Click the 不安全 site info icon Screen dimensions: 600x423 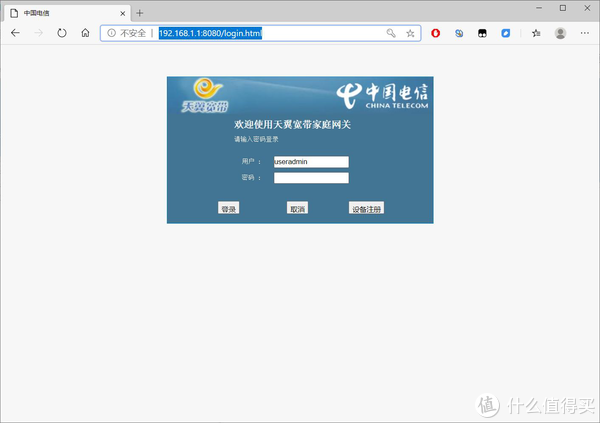(111, 33)
